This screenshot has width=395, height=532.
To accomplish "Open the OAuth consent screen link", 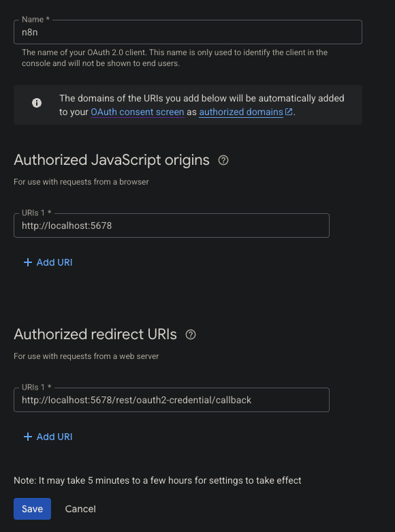I will click(138, 112).
